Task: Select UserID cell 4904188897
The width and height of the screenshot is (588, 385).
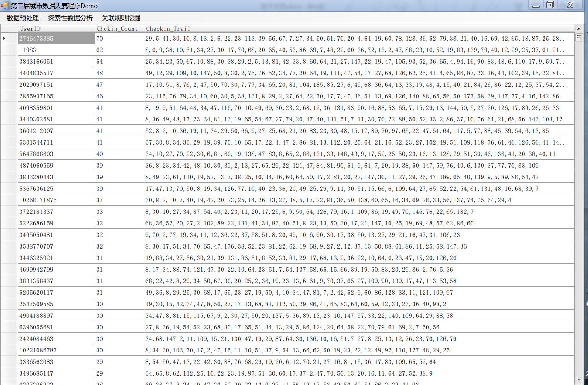Action: coord(56,316)
